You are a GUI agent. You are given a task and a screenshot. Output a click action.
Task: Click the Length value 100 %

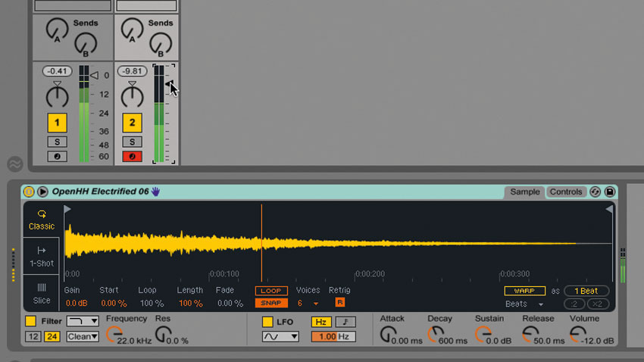coord(190,304)
